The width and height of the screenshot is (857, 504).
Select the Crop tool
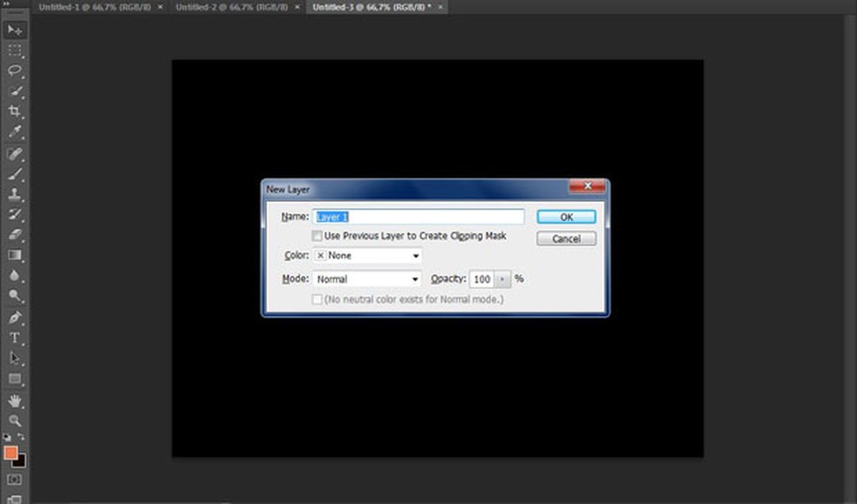[15, 111]
